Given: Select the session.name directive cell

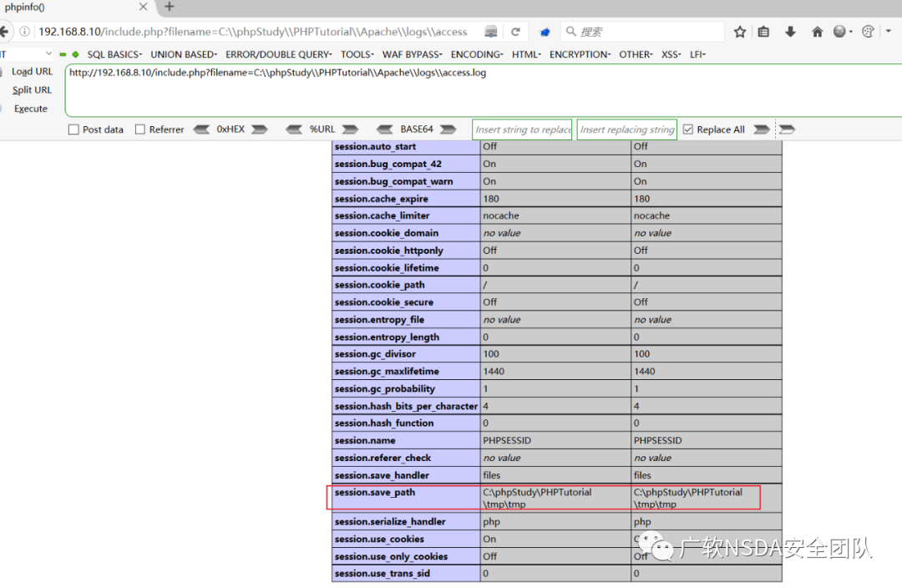Looking at the screenshot, I should pyautogui.click(x=406, y=441).
